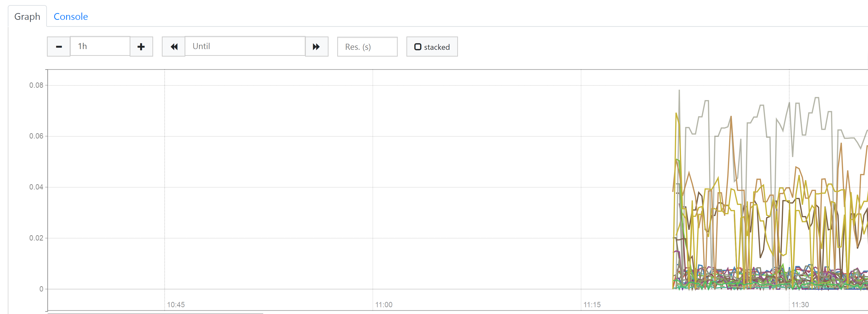Click the 11:15 time axis label
Image resolution: width=868 pixels, height=314 pixels.
pyautogui.click(x=592, y=305)
